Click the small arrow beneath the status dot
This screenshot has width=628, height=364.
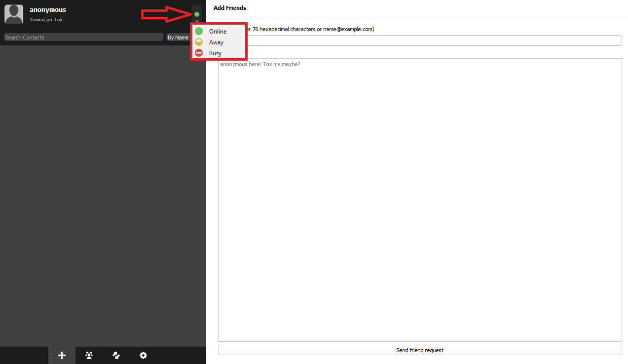pos(197,22)
